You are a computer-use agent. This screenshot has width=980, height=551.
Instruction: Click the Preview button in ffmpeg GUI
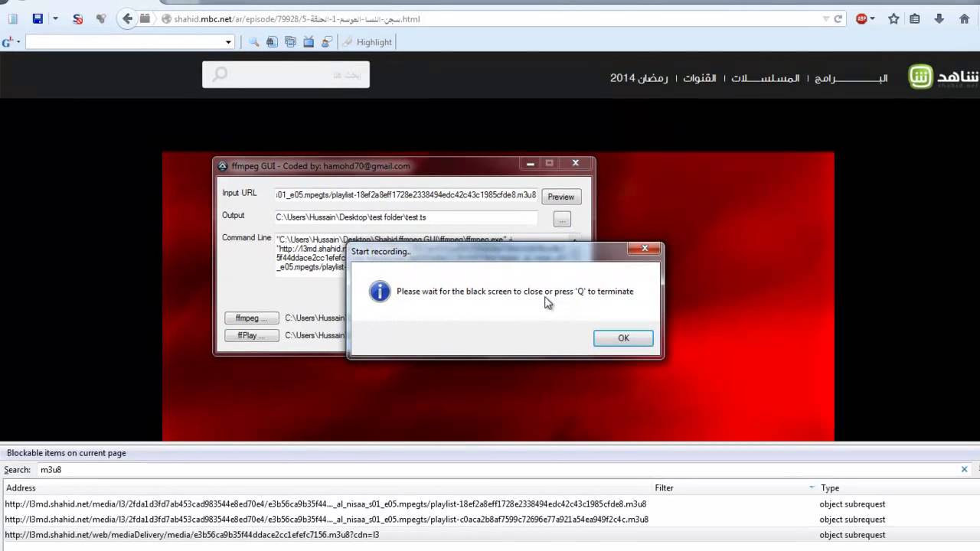(560, 197)
